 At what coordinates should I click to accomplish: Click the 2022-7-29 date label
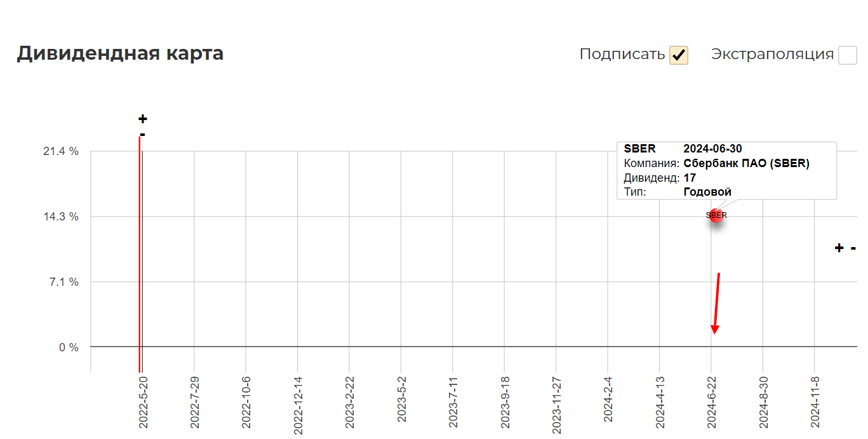194,402
